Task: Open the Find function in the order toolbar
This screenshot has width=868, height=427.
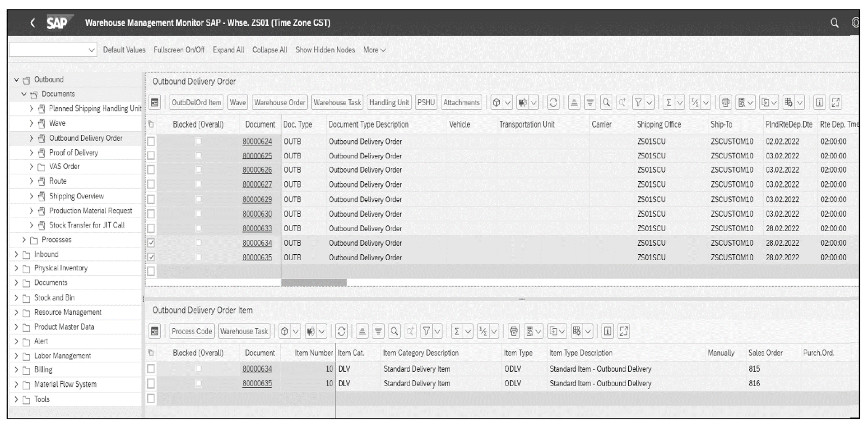Action: [x=605, y=102]
